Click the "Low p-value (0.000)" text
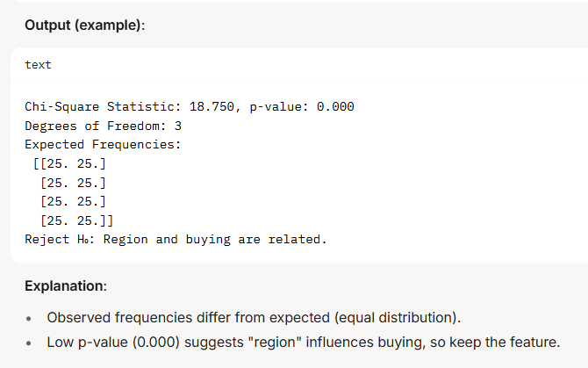This screenshot has width=588, height=368. (113, 343)
